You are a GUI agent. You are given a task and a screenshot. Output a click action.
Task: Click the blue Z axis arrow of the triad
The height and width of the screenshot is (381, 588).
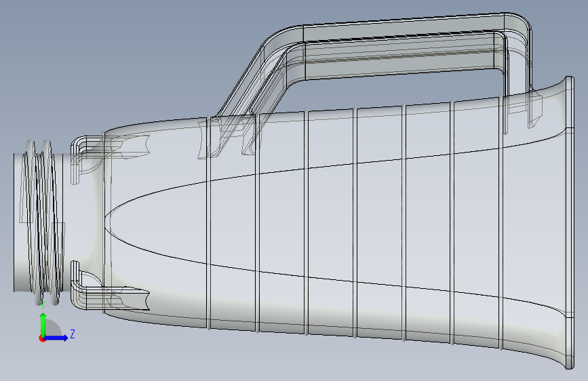pyautogui.click(x=56, y=338)
